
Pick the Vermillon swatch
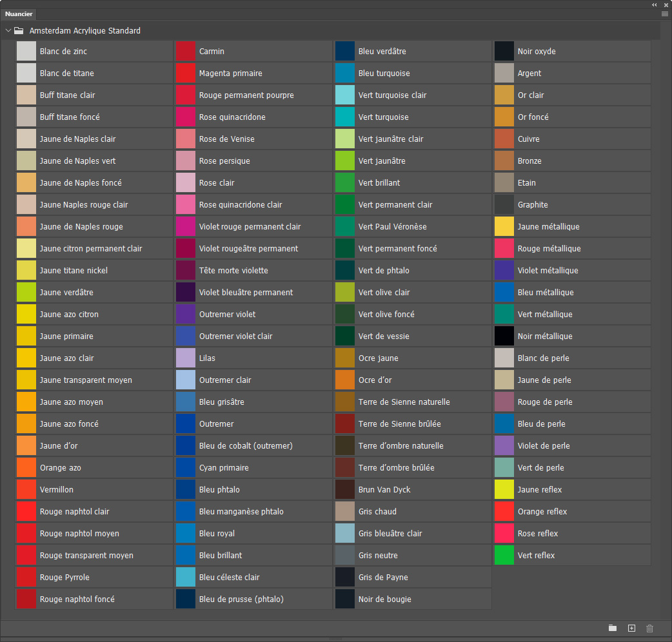point(26,489)
